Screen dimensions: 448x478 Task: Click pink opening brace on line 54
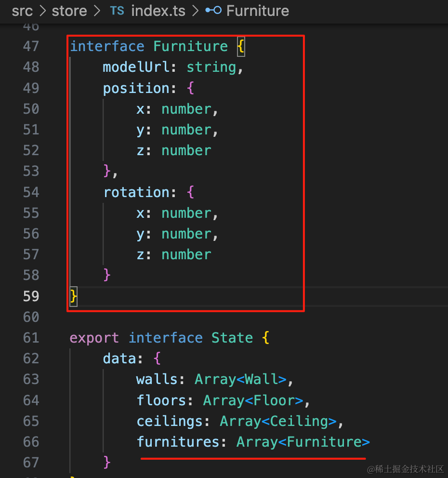190,192
